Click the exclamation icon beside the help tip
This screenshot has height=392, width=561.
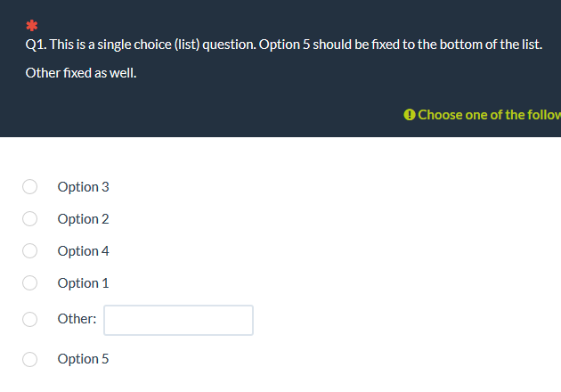[x=409, y=114]
